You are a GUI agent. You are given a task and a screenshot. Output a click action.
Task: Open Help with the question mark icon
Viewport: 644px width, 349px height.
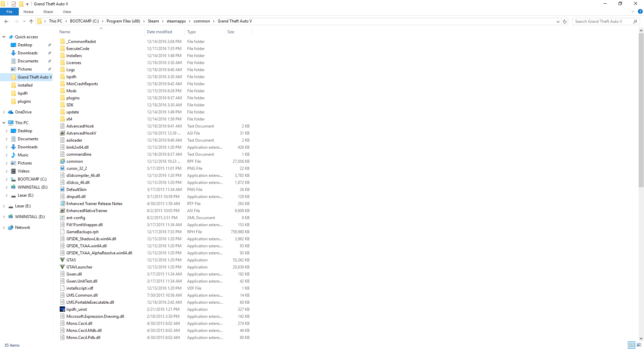[640, 11]
